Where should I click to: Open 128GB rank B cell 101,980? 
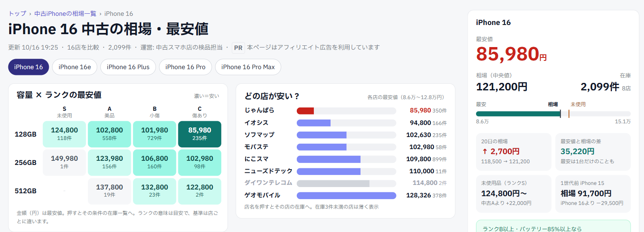[154, 134]
